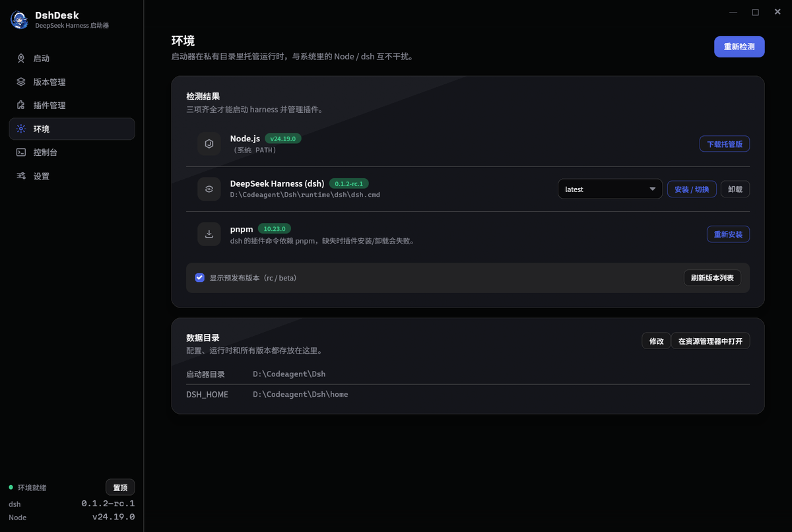Click the Node version in status footer
Viewport: 792px width, 532px height.
coord(114,517)
